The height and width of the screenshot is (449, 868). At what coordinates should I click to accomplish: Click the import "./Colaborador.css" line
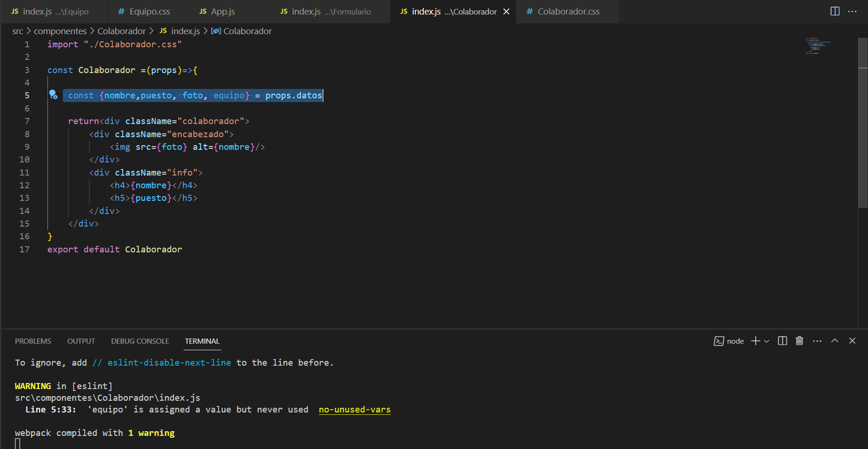pos(114,44)
